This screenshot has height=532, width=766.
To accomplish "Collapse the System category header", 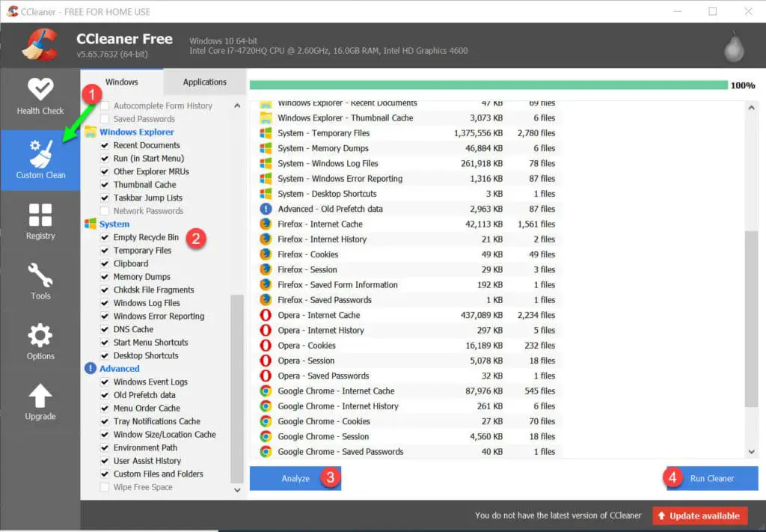I will 114,224.
